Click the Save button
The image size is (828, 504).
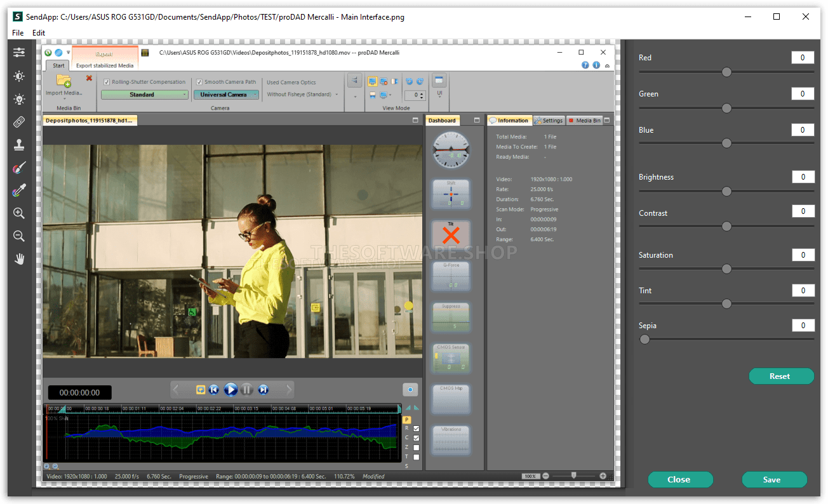(774, 480)
